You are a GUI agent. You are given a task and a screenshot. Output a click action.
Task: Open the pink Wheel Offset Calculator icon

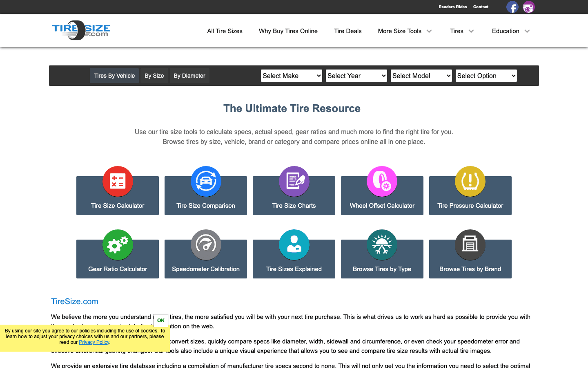(382, 182)
